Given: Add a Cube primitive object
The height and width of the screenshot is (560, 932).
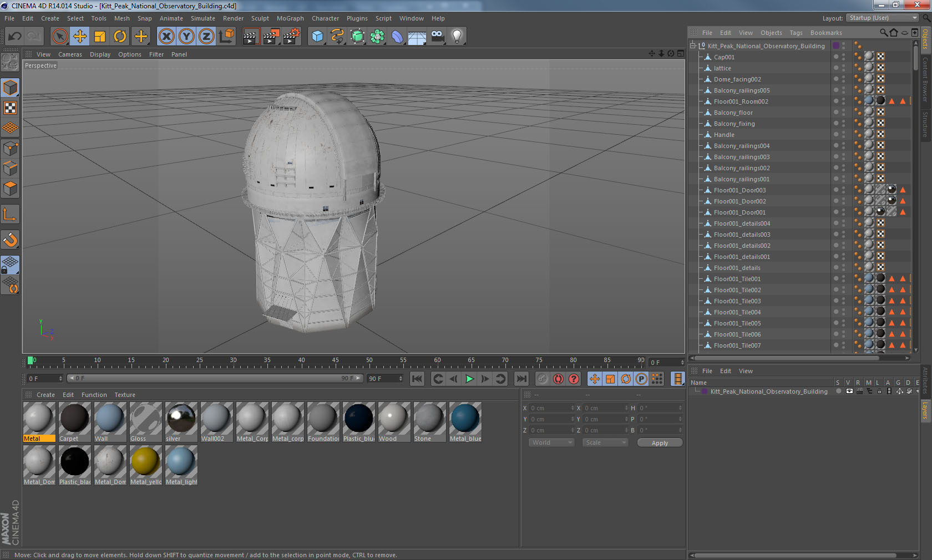Looking at the screenshot, I should (x=317, y=37).
